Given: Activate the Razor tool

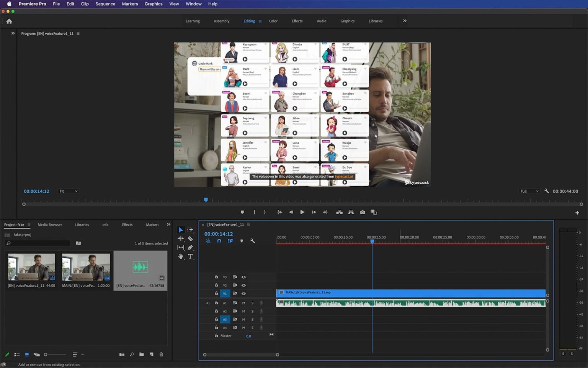Looking at the screenshot, I should point(190,238).
